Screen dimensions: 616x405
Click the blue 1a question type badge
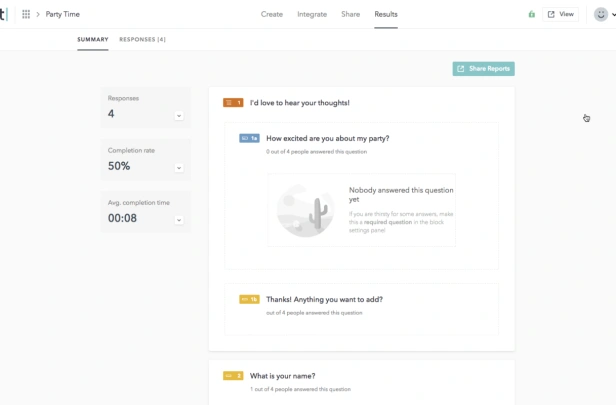pyautogui.click(x=249, y=138)
